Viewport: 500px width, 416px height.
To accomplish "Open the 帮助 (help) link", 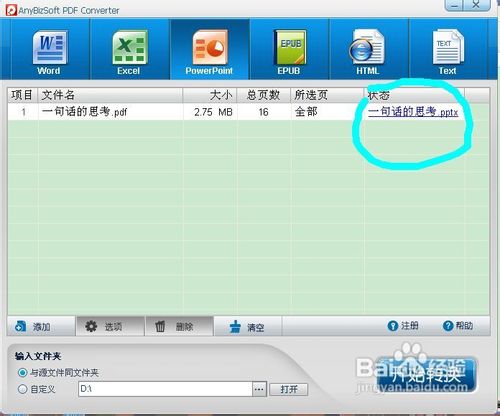I will coord(458,326).
